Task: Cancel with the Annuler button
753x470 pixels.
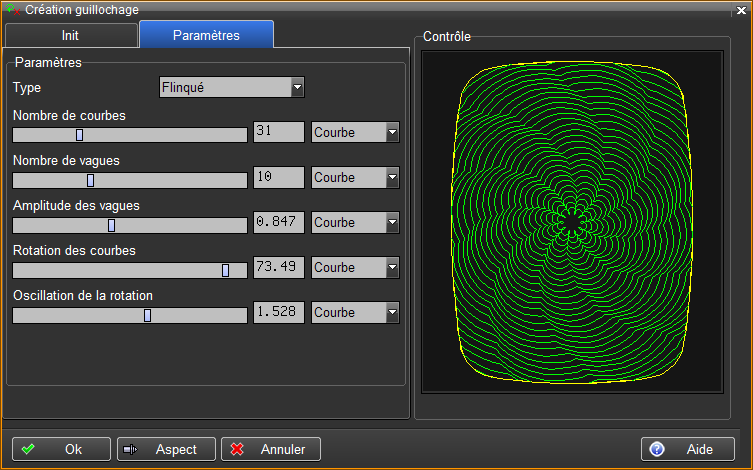Action: [271, 449]
